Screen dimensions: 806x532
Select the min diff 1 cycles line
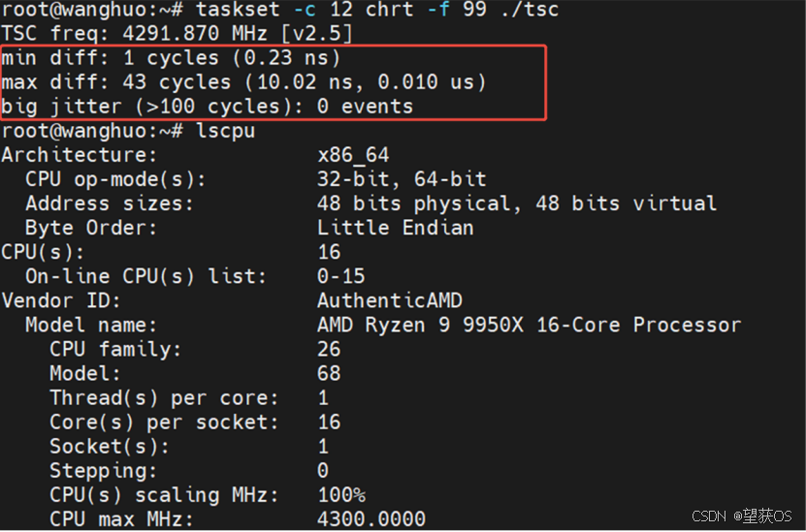tap(171, 58)
